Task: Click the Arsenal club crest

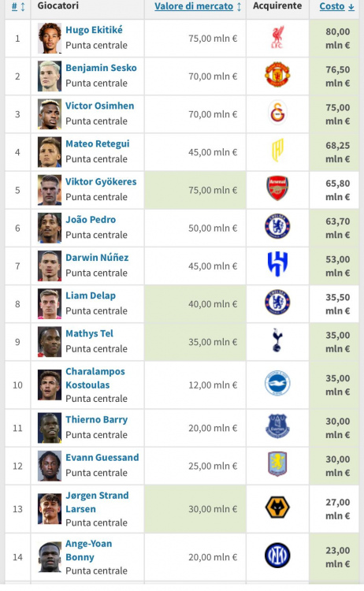Action: 277,188
